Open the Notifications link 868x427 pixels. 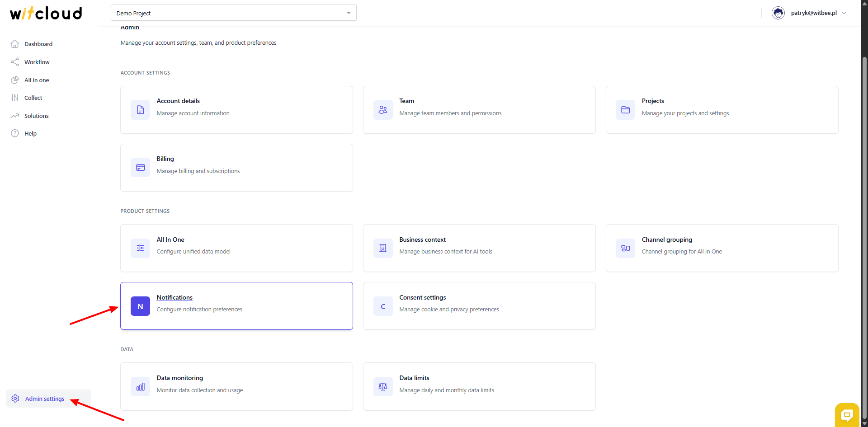coord(175,297)
